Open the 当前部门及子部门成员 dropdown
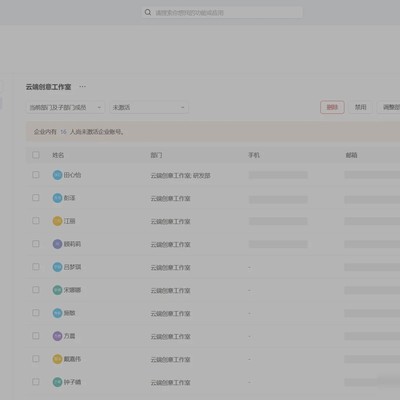 click(x=65, y=107)
